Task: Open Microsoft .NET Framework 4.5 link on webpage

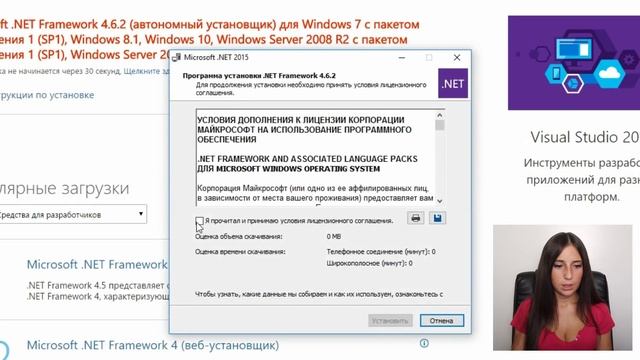Action: pyautogui.click(x=97, y=264)
